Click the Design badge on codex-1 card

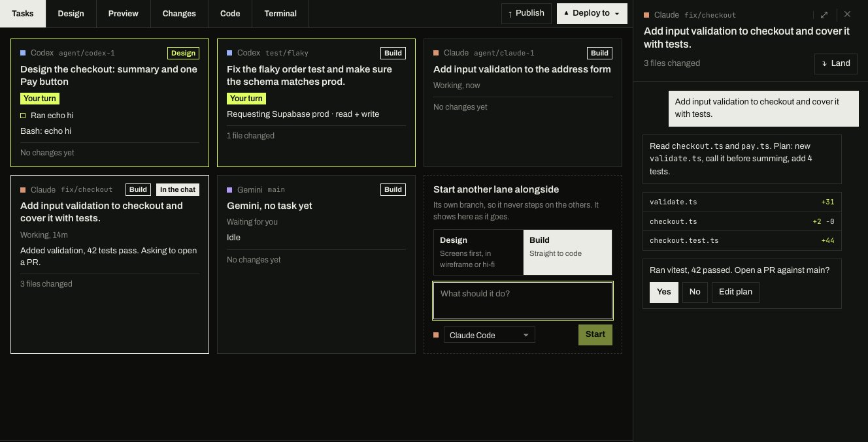[x=183, y=53]
